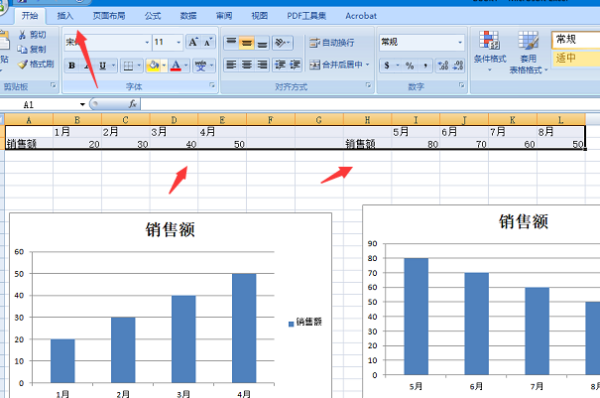
Task: Toggle the highlighted middle vertical alignment
Action: click(246, 42)
